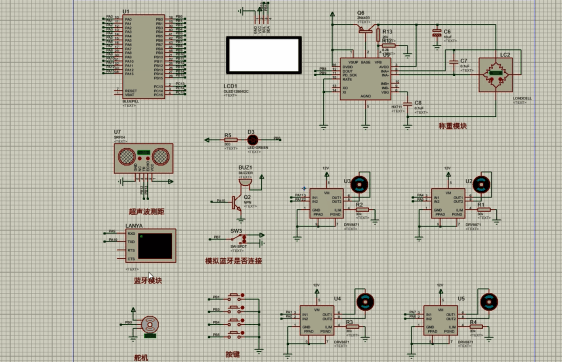
Task: Select NPN transistor Q2
Action: [x=237, y=203]
